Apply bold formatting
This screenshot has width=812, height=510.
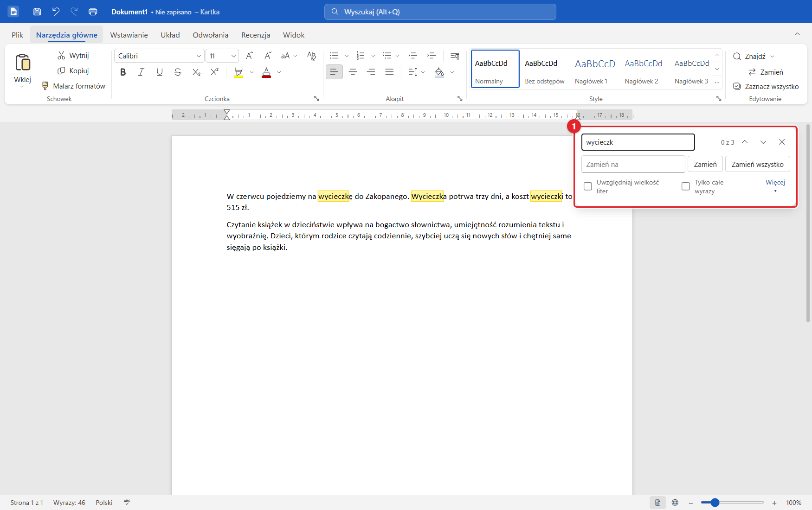tap(123, 72)
